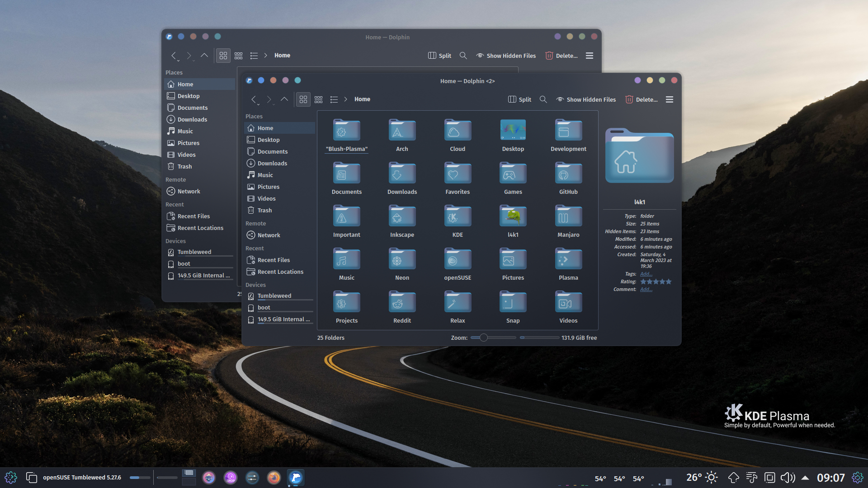
Task: Expand hidden system tray icons arrow
Action: 805,478
